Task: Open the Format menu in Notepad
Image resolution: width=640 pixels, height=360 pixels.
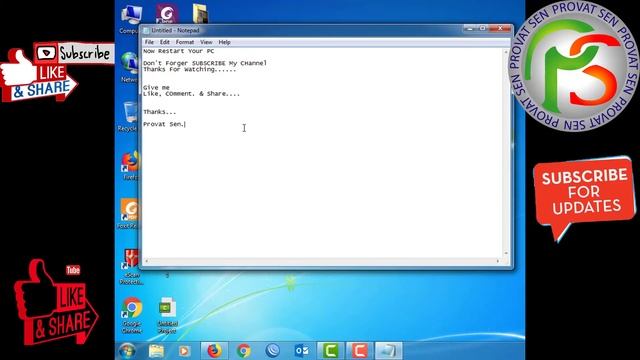Action: [x=184, y=42]
